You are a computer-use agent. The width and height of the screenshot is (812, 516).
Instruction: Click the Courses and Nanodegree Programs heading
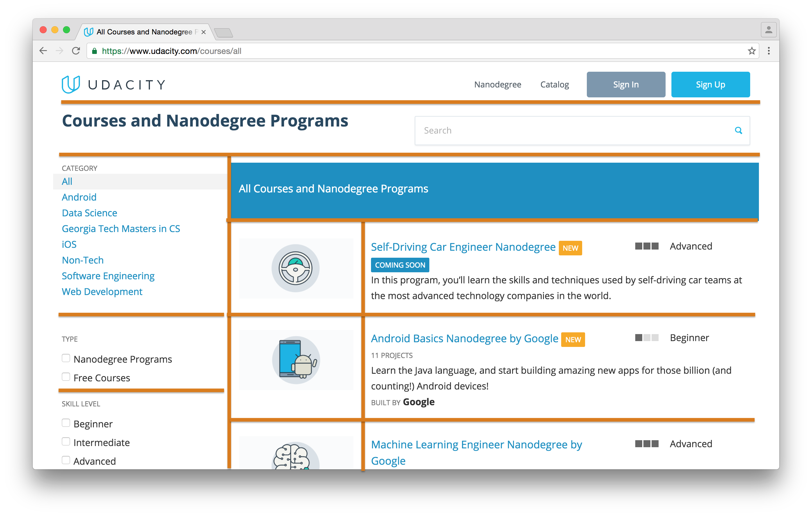click(x=205, y=121)
